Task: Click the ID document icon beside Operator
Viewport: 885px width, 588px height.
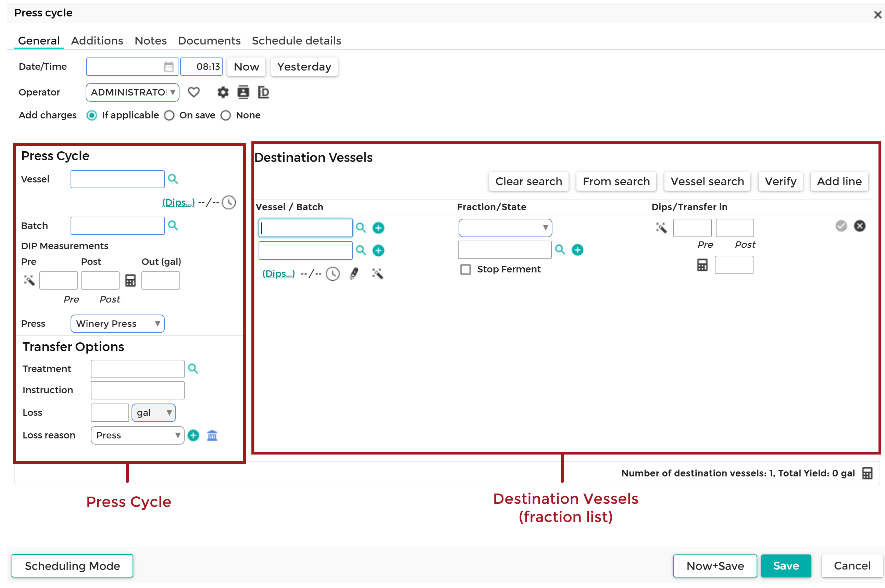Action: point(263,92)
